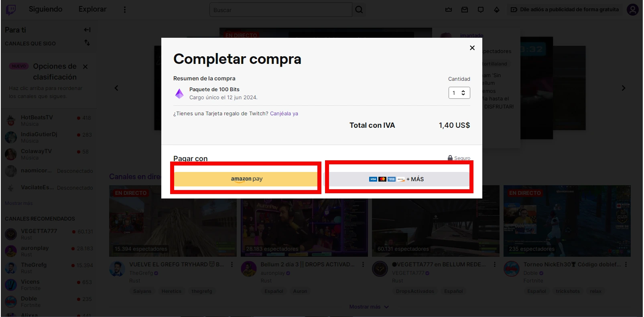
Task: Go to the Explorar tab
Action: [92, 9]
